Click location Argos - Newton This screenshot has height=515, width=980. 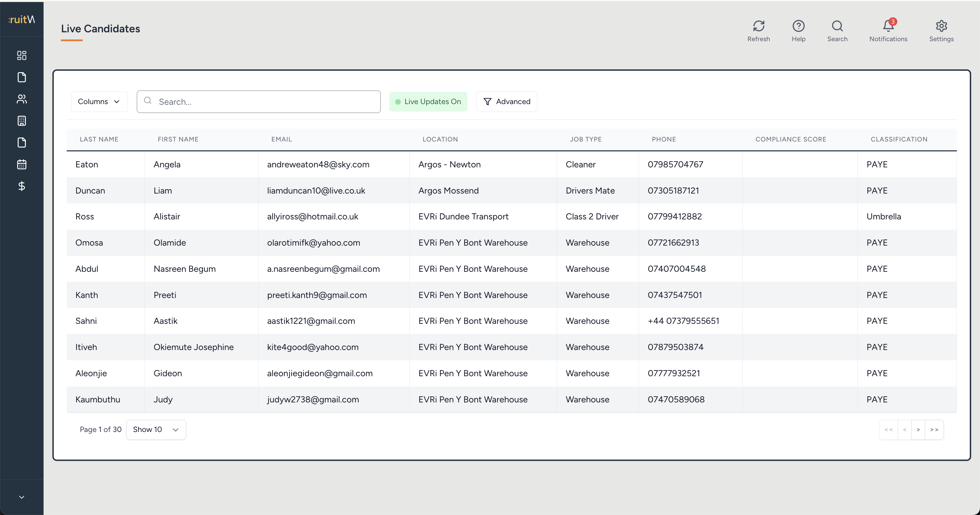pyautogui.click(x=449, y=164)
